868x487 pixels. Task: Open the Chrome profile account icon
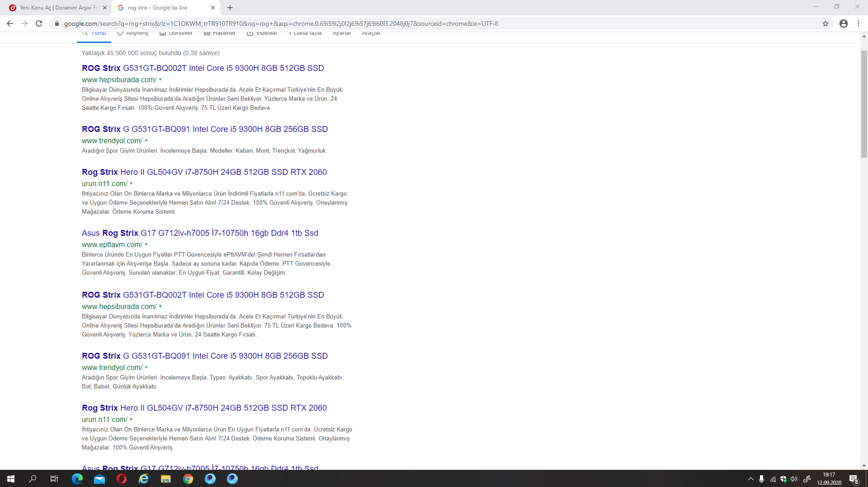(x=844, y=23)
